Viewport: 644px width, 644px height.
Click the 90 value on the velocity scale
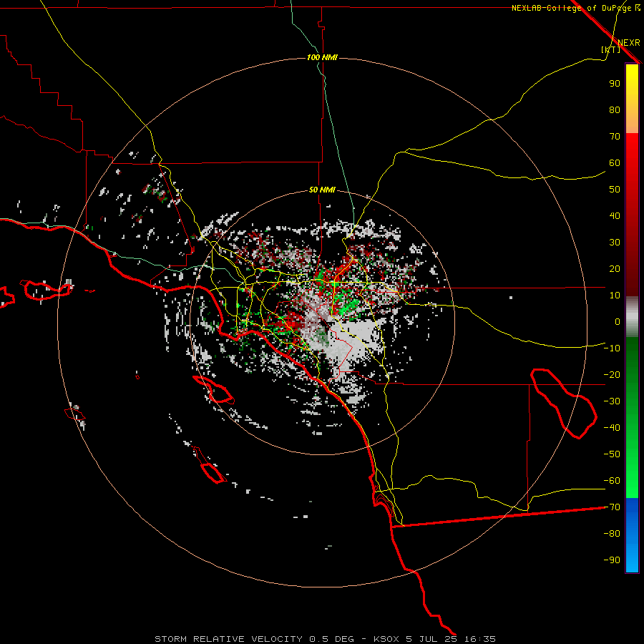click(615, 84)
